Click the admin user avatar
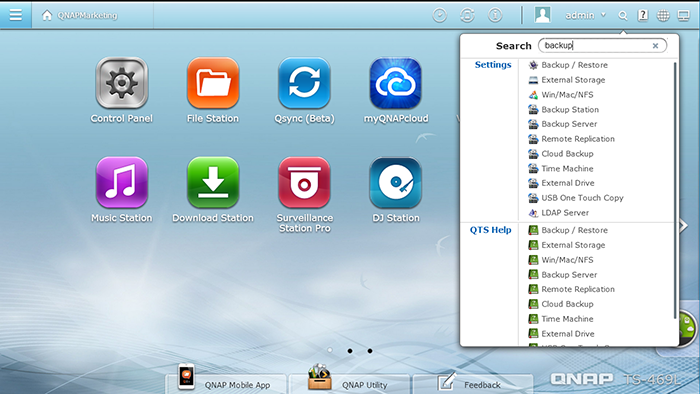Viewport: 700px width, 394px height. coord(542,15)
